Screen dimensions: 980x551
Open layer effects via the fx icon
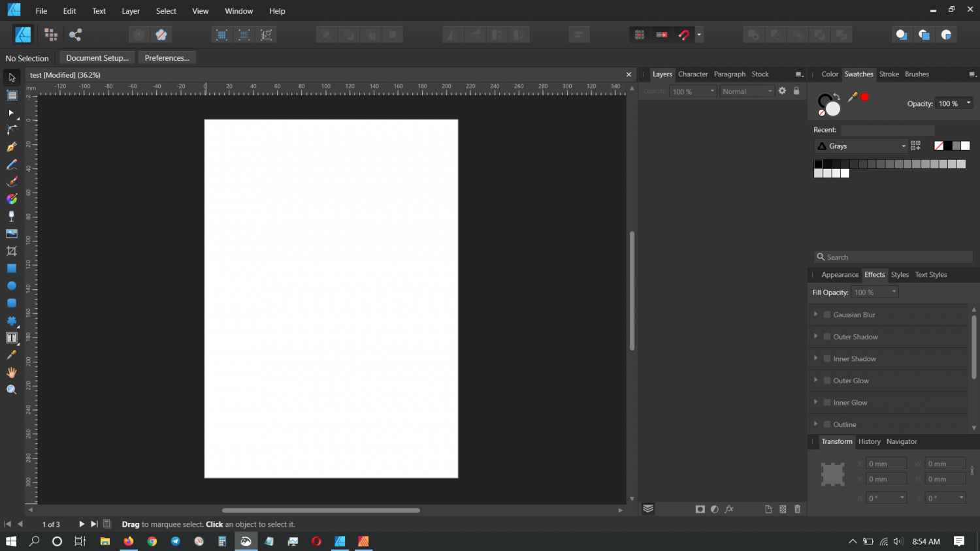tap(729, 509)
